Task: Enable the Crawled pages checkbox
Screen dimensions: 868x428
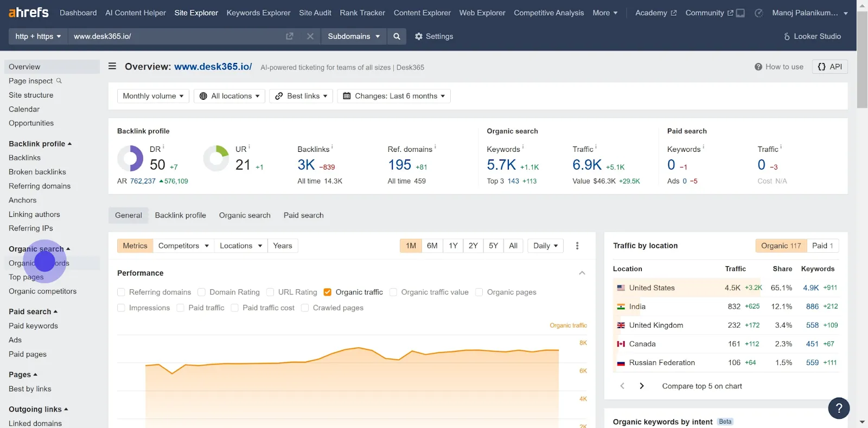Action: [305, 308]
